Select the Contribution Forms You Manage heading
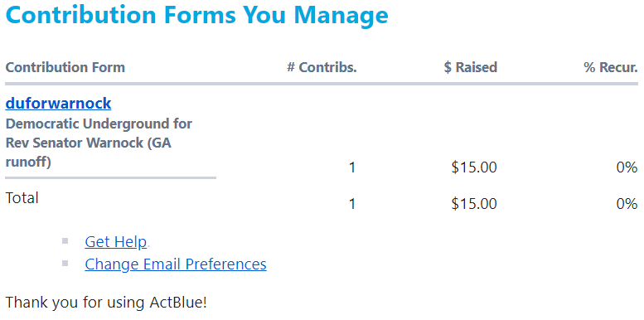 (x=196, y=14)
